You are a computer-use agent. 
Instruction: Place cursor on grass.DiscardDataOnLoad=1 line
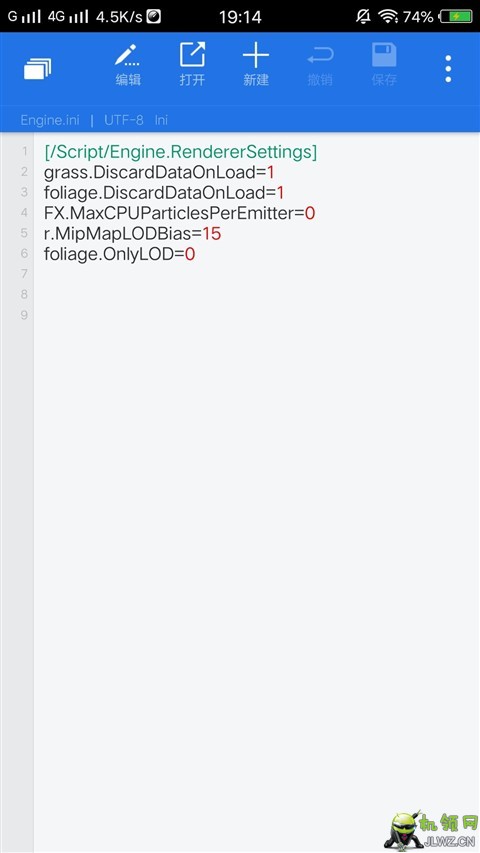click(x=159, y=172)
